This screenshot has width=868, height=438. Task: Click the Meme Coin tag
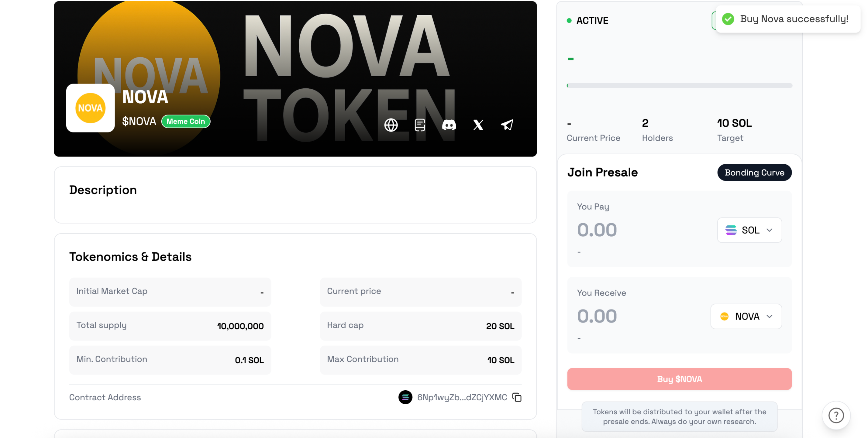186,121
